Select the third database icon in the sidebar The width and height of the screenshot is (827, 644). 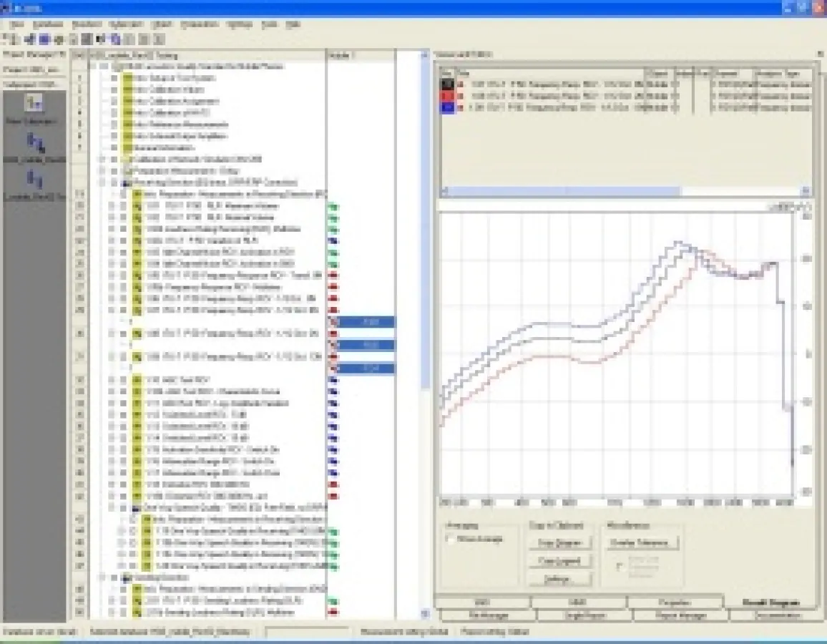pos(33,179)
